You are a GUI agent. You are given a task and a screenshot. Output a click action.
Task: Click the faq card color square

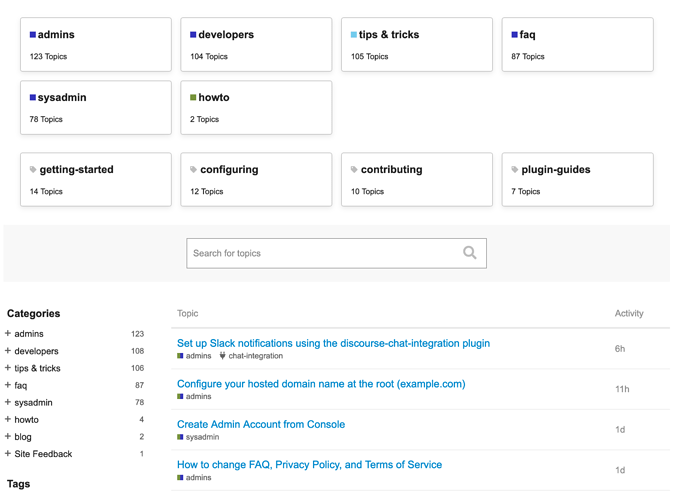514,35
